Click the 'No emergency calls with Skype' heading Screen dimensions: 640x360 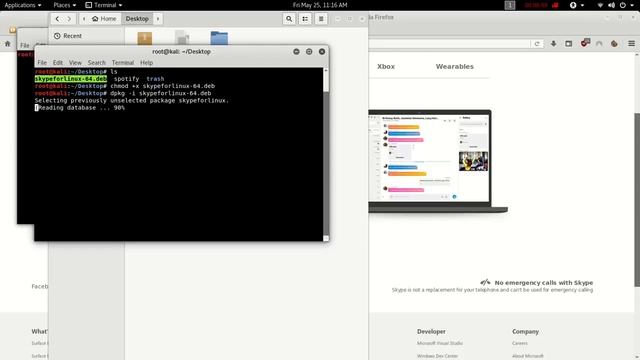click(x=544, y=282)
